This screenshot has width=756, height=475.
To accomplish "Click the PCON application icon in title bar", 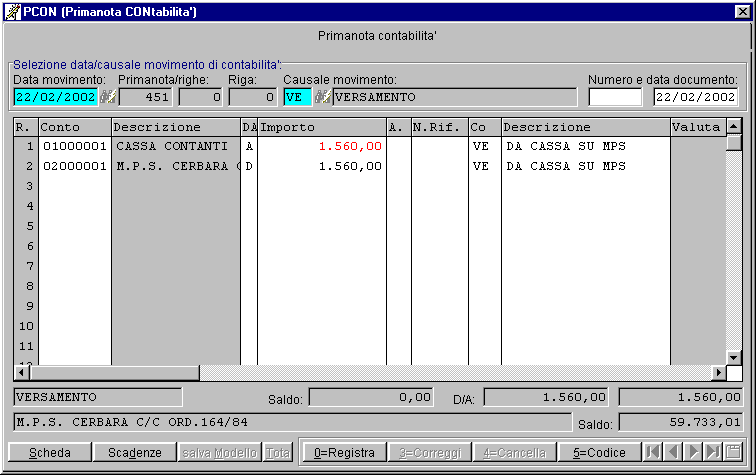I will click(13, 10).
